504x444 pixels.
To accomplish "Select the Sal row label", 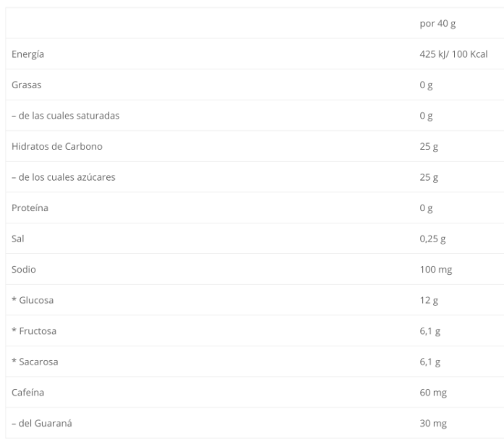I will point(17,239).
